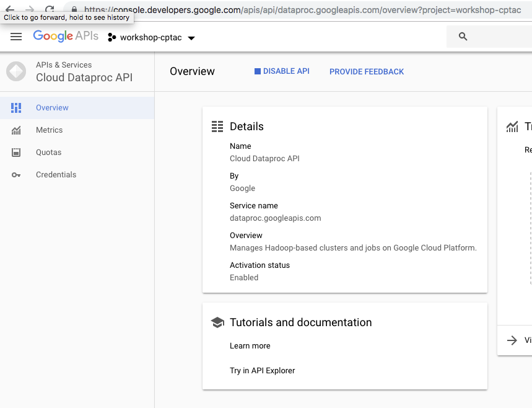Open the navigation hamburger menu
The height and width of the screenshot is (408, 532).
coord(16,37)
